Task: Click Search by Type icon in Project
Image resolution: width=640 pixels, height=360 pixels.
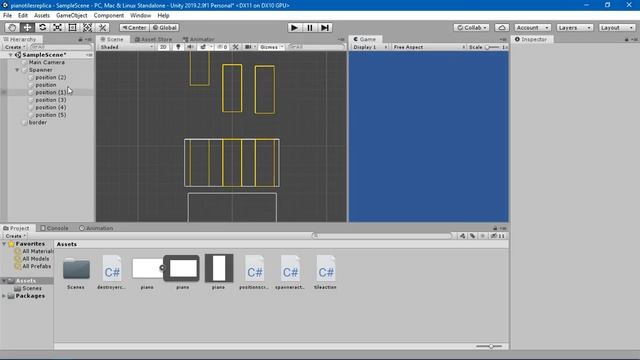Action: [x=462, y=236]
